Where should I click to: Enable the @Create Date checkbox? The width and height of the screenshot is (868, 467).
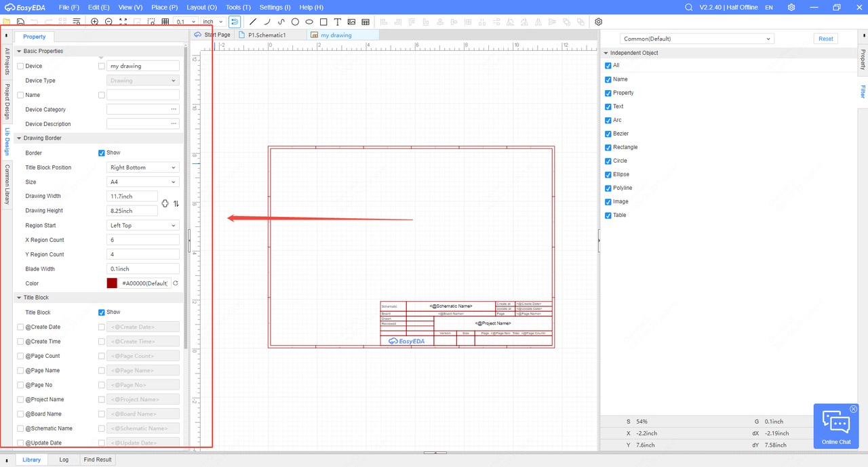click(20, 327)
